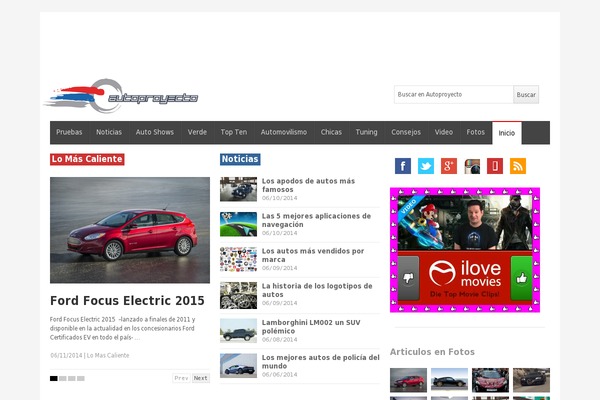Screen dimensions: 600x400
Task: Open the Consejos menu item
Action: point(406,132)
